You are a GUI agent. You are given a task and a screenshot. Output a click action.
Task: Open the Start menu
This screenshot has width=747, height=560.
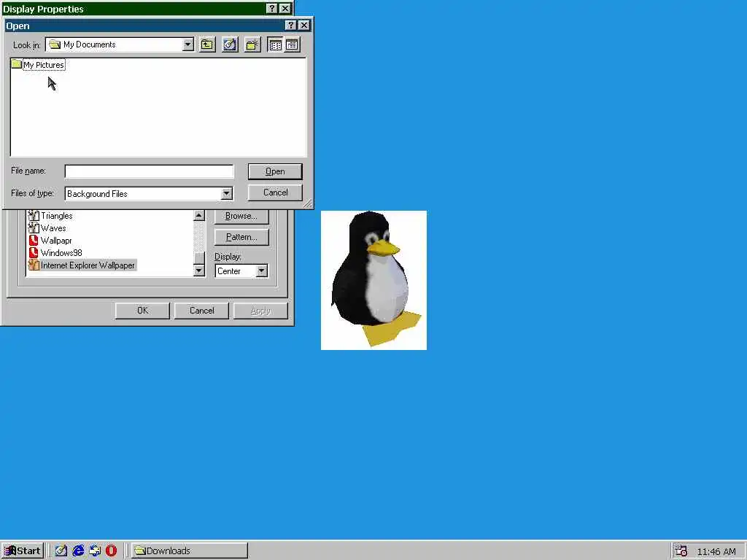pos(23,551)
